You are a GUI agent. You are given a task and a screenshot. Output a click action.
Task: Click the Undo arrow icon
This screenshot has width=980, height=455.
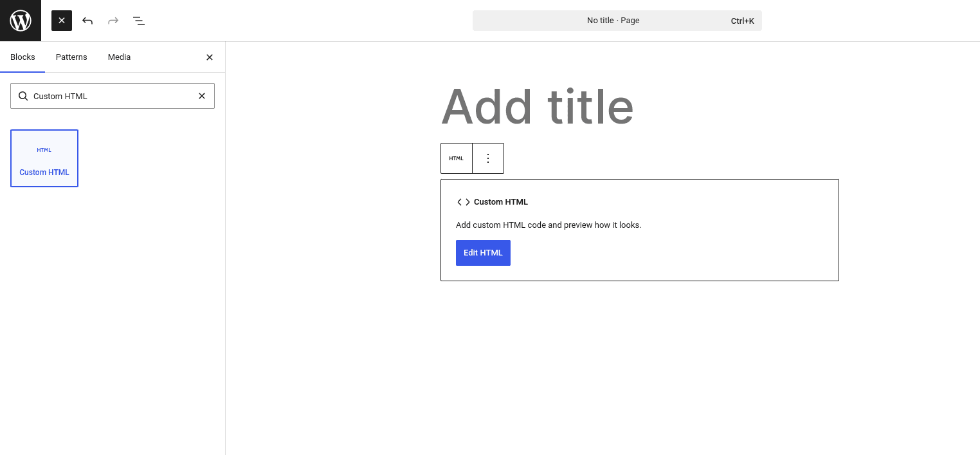[x=87, y=21]
